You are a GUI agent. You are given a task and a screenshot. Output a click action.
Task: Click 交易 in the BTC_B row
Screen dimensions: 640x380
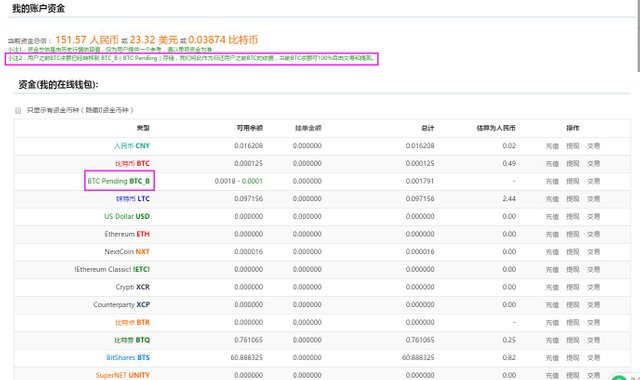593,181
